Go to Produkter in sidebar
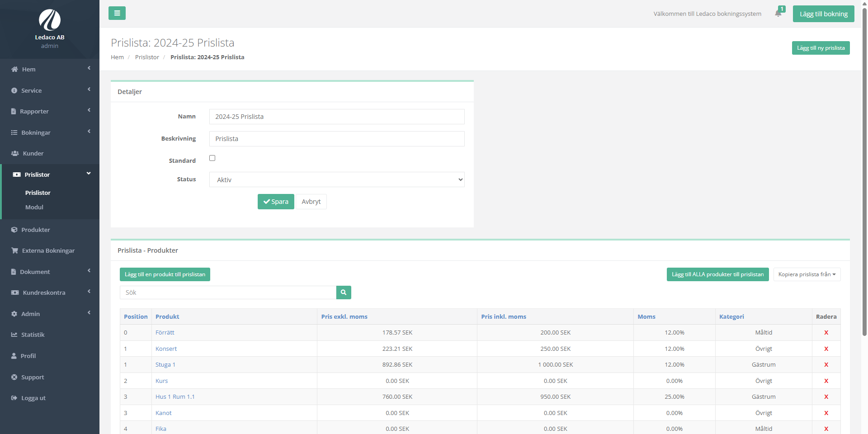Image resolution: width=868 pixels, height=434 pixels. coord(36,230)
